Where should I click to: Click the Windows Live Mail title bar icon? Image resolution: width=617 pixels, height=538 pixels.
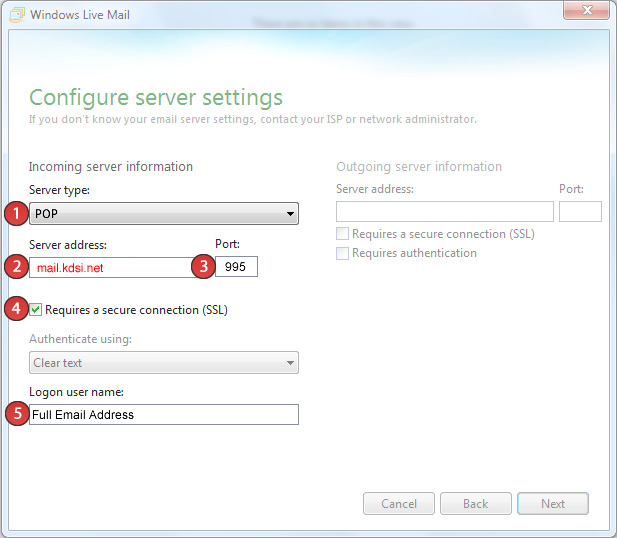17,15
